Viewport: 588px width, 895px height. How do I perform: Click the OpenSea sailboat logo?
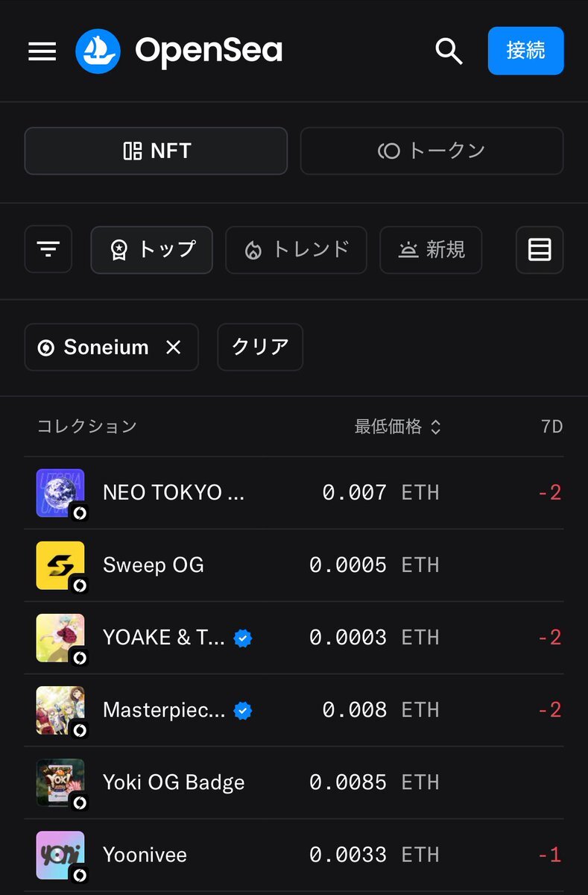click(x=98, y=51)
